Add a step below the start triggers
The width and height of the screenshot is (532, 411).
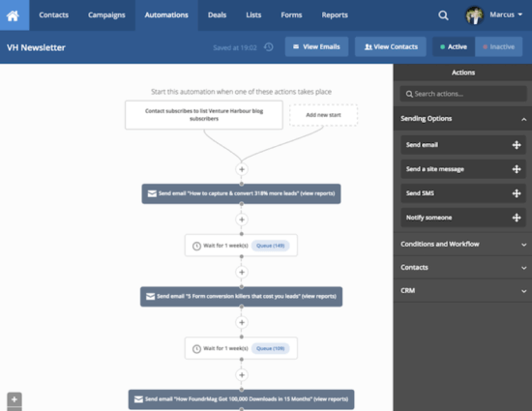click(242, 169)
